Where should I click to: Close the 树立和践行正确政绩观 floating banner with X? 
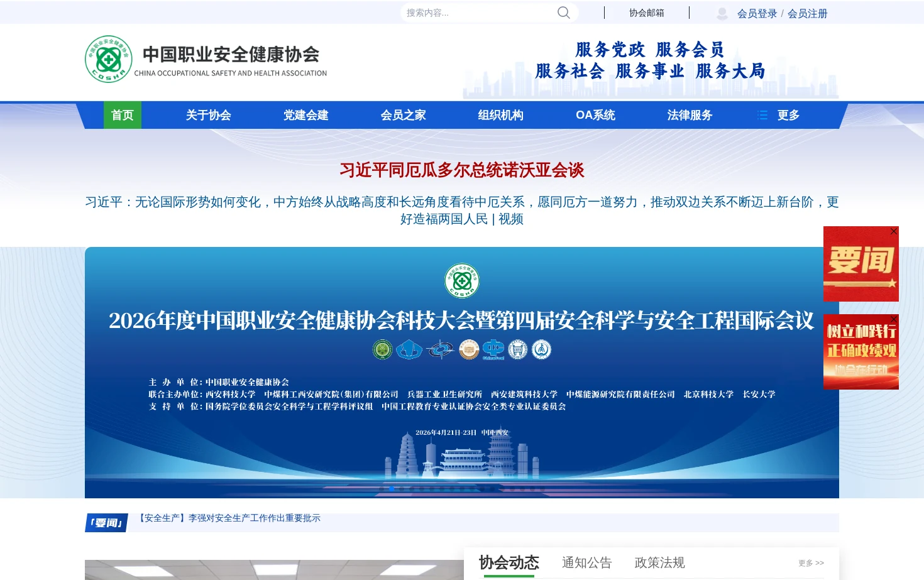pos(894,319)
